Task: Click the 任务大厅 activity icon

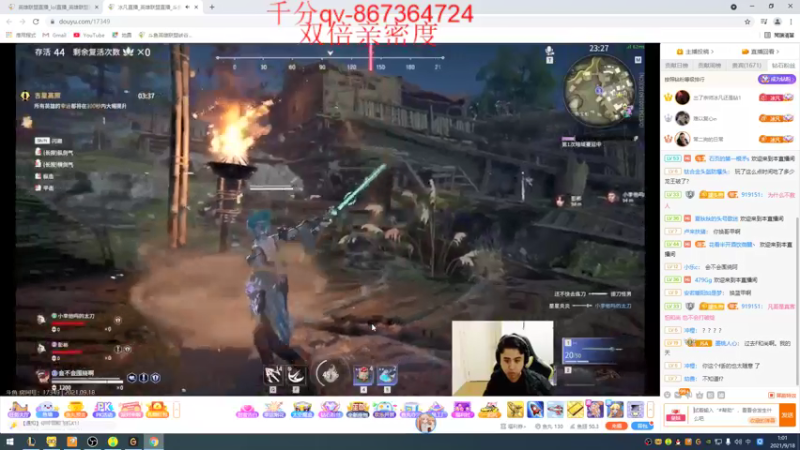Action: click(x=18, y=410)
